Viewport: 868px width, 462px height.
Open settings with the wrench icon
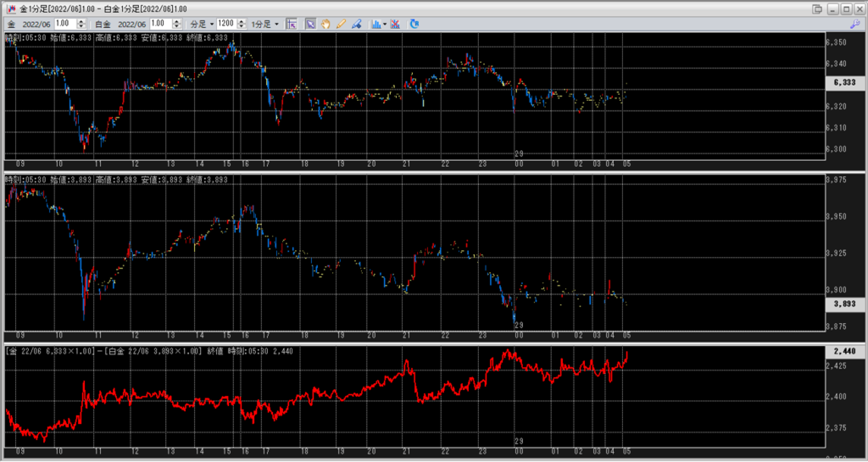854,24
